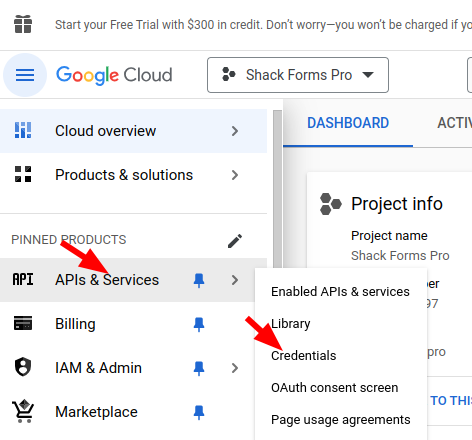Screen dimensions: 472x440
Task: Click the free trial gift icon
Action: coord(23,24)
